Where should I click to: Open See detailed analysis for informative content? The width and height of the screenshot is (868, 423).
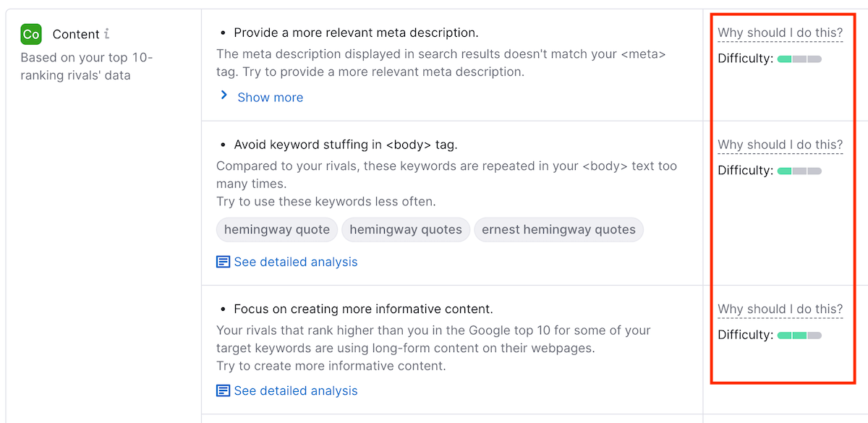[x=295, y=390]
